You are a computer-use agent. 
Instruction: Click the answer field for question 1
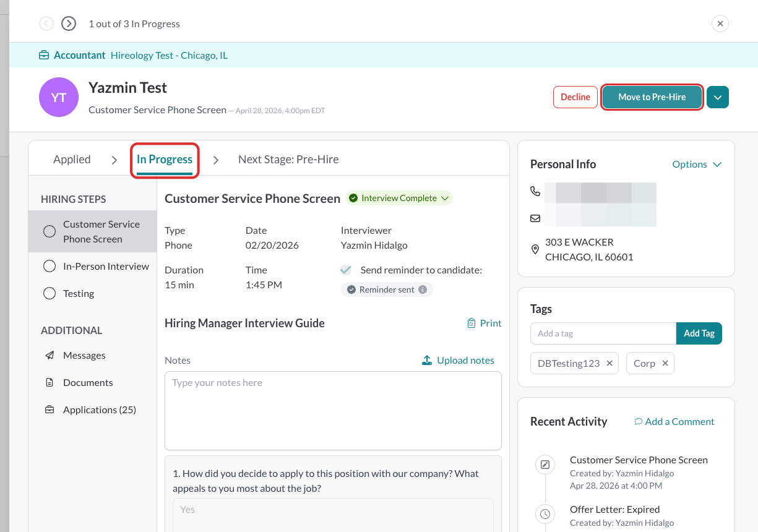[333, 515]
